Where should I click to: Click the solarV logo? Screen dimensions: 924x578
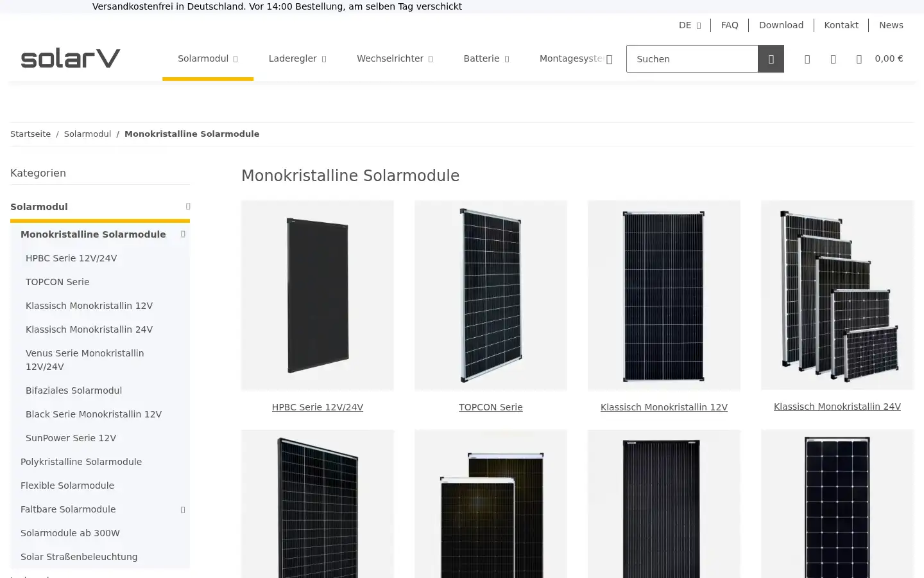pos(71,58)
